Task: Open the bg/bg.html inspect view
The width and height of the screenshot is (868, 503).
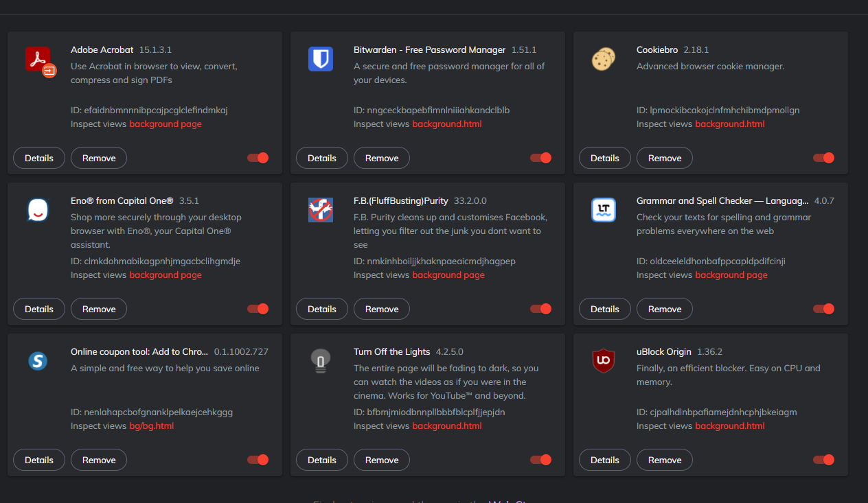Action: tap(152, 426)
